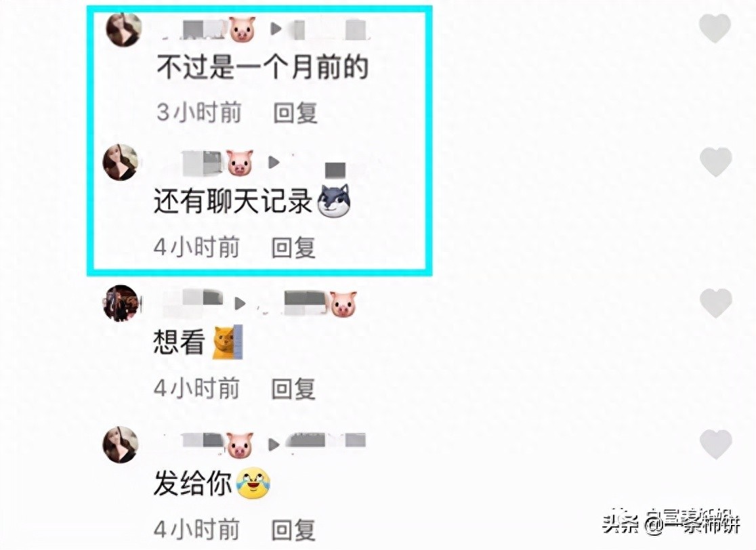The image size is (756, 550).
Task: Open avatar beside "还有聊天记录" comment
Action: tap(121, 163)
